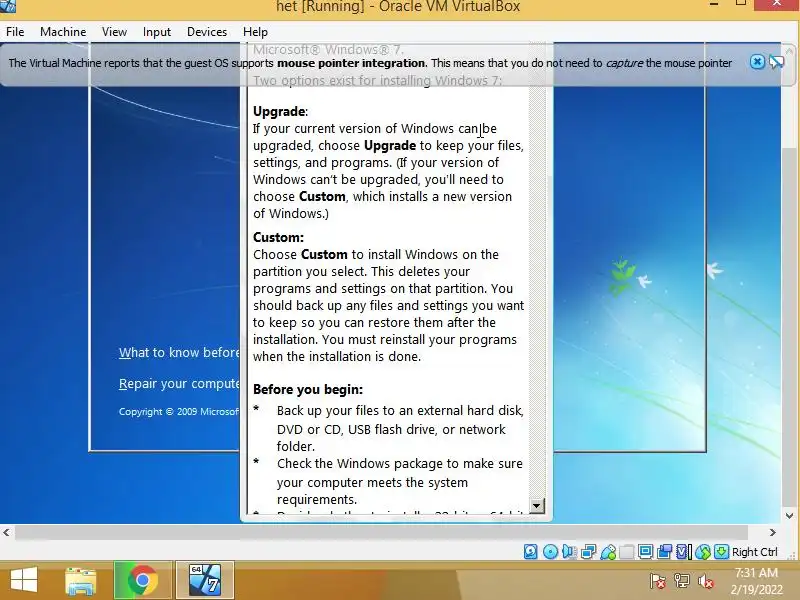Open the Help menu
The width and height of the screenshot is (800, 600).
coord(255,32)
